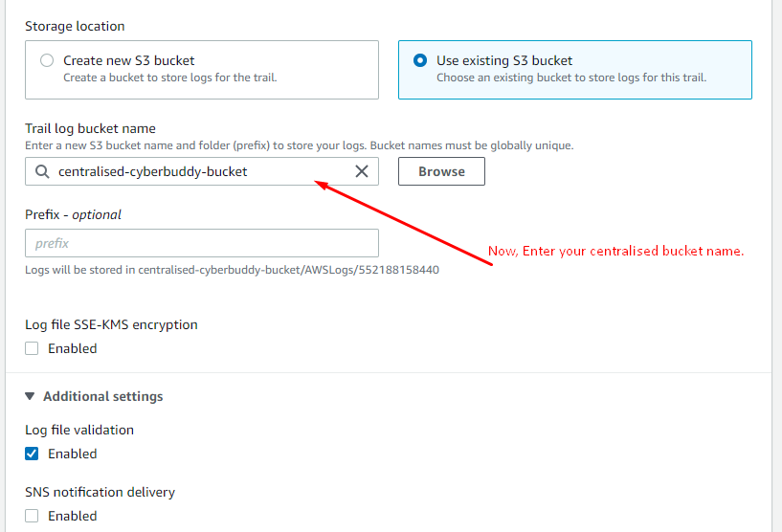This screenshot has height=532, width=782.
Task: Enable Log file SSE-KMS encryption checkbox
Action: [x=32, y=348]
